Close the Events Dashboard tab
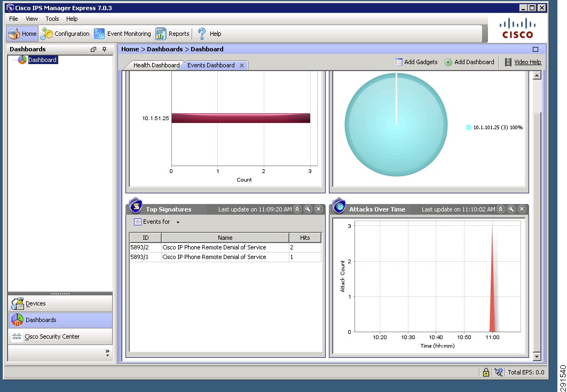The image size is (567, 392). click(241, 66)
